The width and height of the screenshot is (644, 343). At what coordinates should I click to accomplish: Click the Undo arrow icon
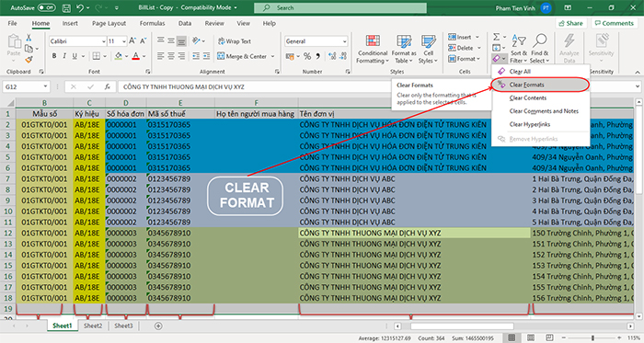click(80, 7)
